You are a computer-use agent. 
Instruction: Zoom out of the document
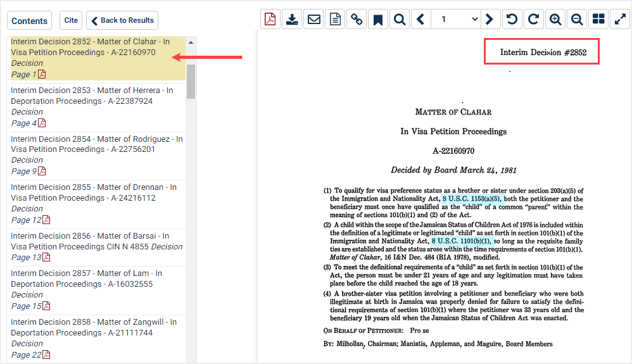[577, 20]
